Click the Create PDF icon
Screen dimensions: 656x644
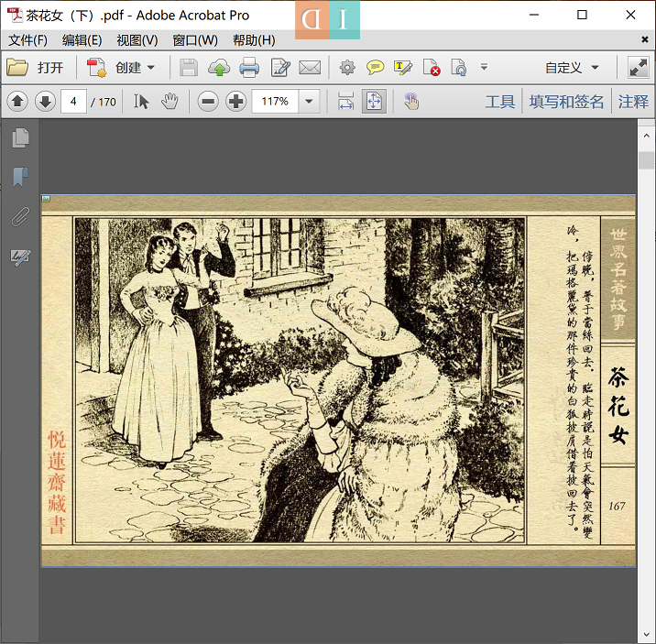(96, 67)
